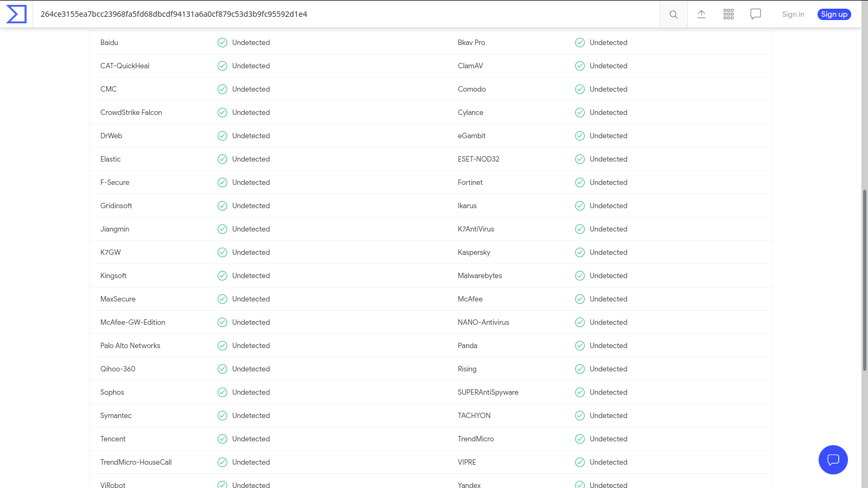Image resolution: width=868 pixels, height=488 pixels.
Task: Click the Elastic undetected check icon
Action: [x=222, y=159]
